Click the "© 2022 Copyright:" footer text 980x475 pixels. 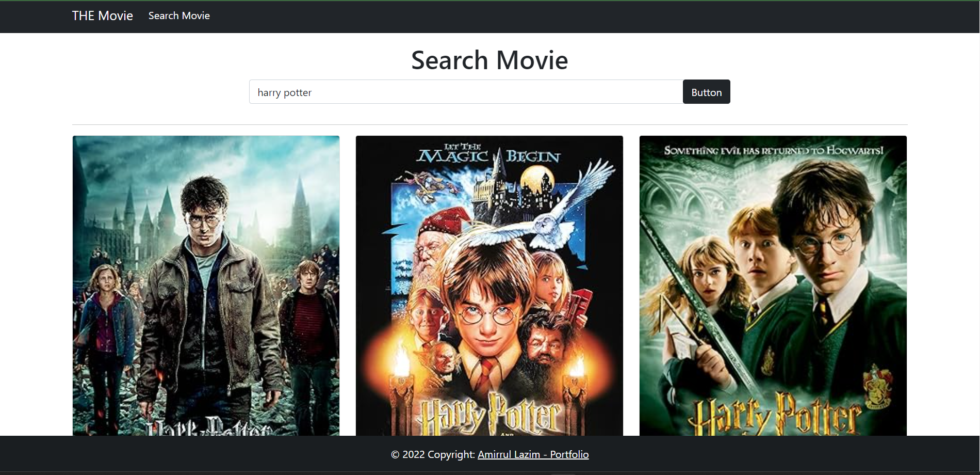433,454
